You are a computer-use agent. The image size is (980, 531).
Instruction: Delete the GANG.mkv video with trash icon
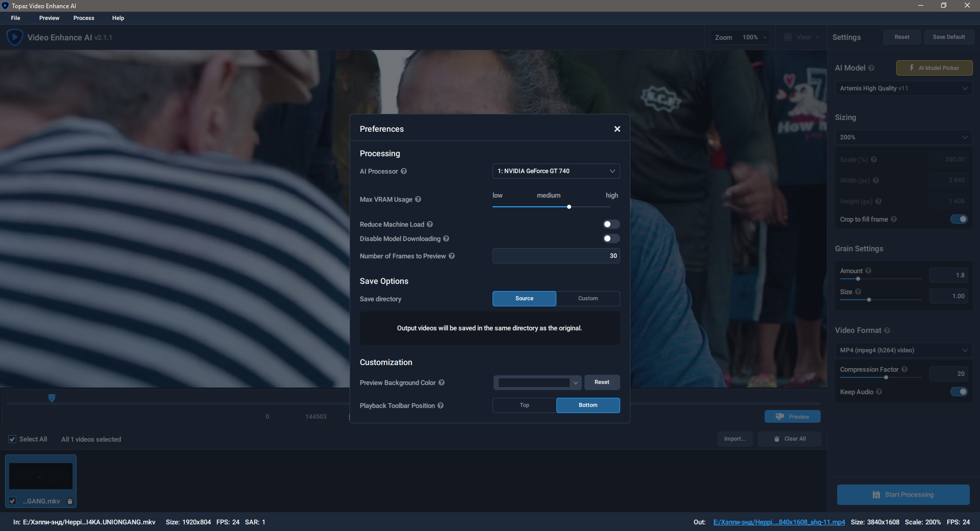point(70,501)
